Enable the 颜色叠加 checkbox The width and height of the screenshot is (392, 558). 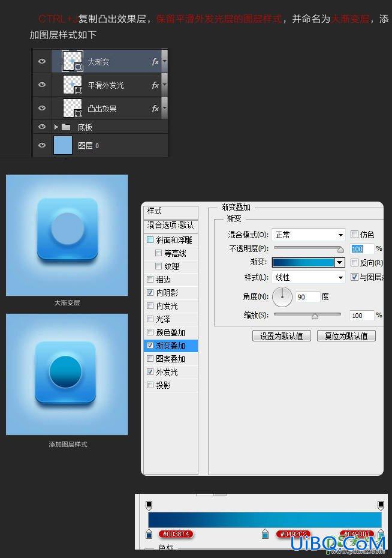[150, 332]
